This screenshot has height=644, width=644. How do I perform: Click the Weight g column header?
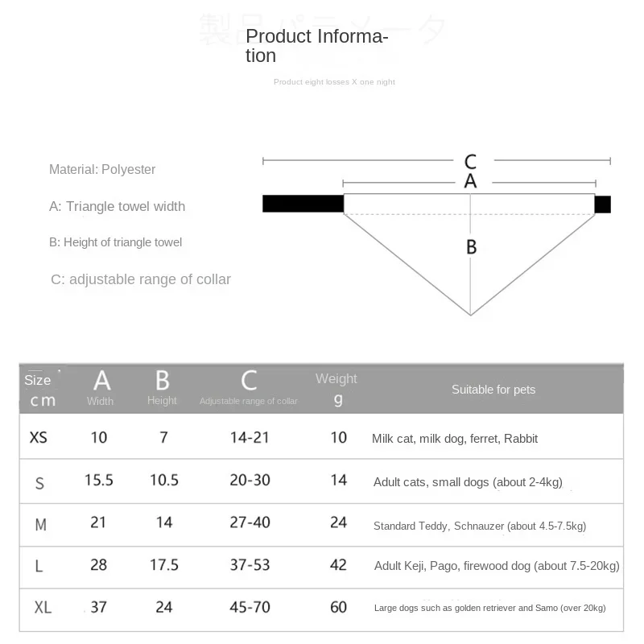[336, 389]
